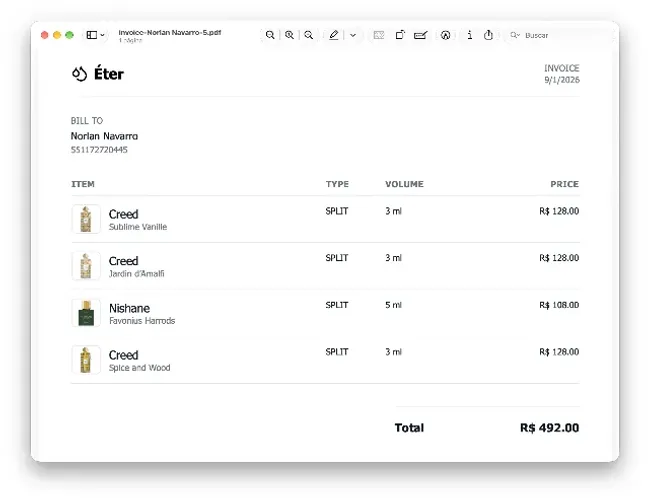
Task: Click the third magnifier zoom icon
Action: (308, 35)
